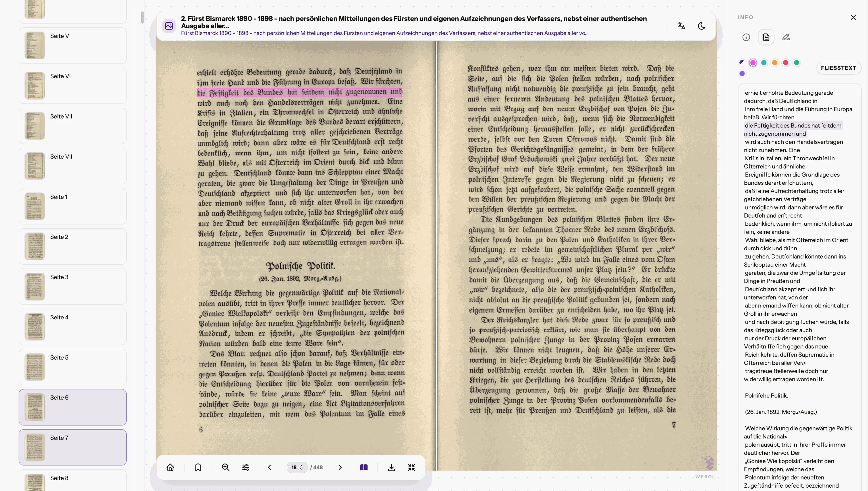The image size is (868, 491).
Task: Step the page number with the spinner arrows
Action: (302, 467)
